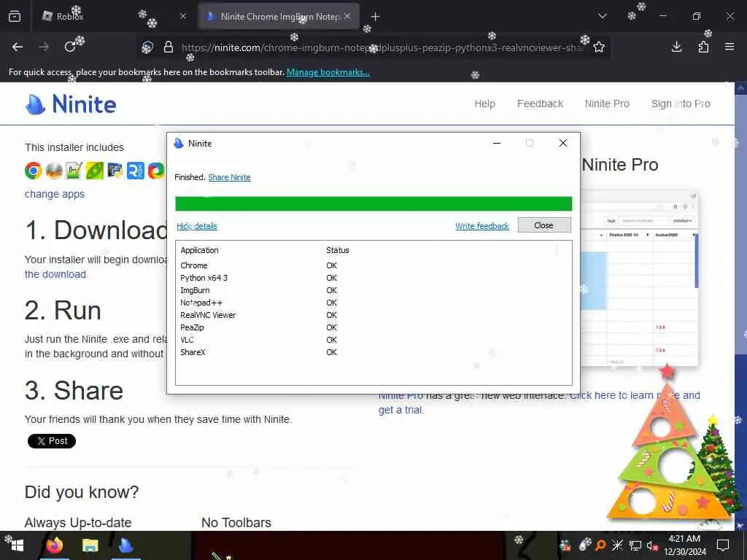This screenshot has width=747, height=560.
Task: Click the browser forward arrow
Action: click(44, 47)
